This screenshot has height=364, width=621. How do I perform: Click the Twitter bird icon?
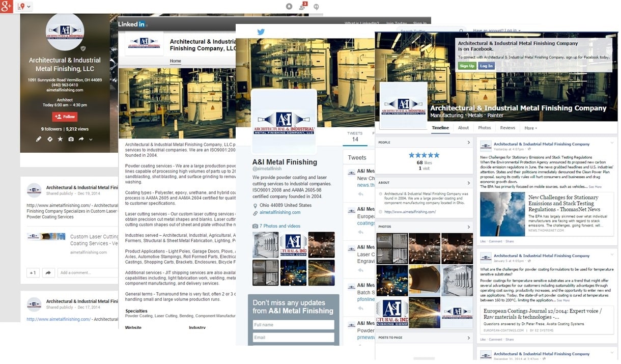[x=261, y=32]
